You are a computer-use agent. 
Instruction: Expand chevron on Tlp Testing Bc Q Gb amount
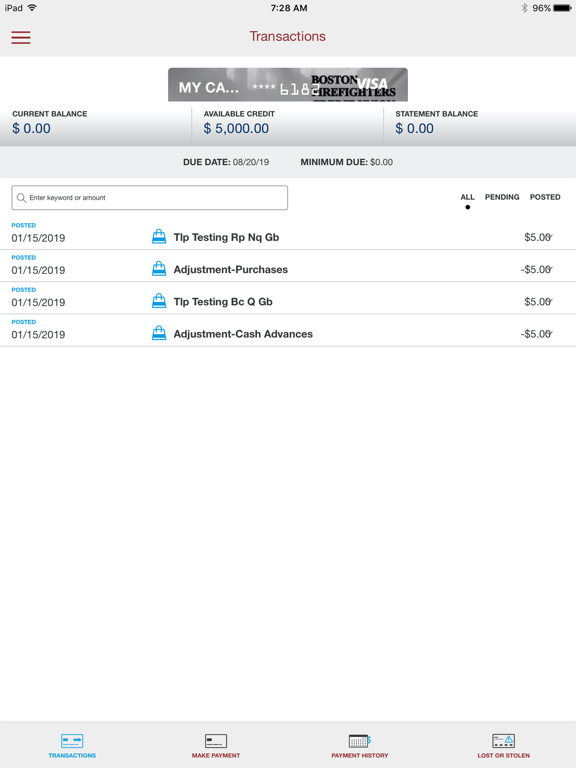pyautogui.click(x=550, y=302)
